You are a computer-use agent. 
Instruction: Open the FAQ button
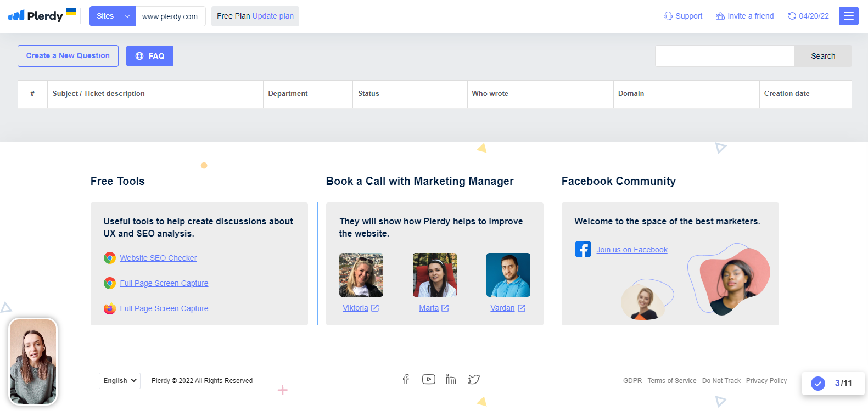pyautogui.click(x=150, y=56)
